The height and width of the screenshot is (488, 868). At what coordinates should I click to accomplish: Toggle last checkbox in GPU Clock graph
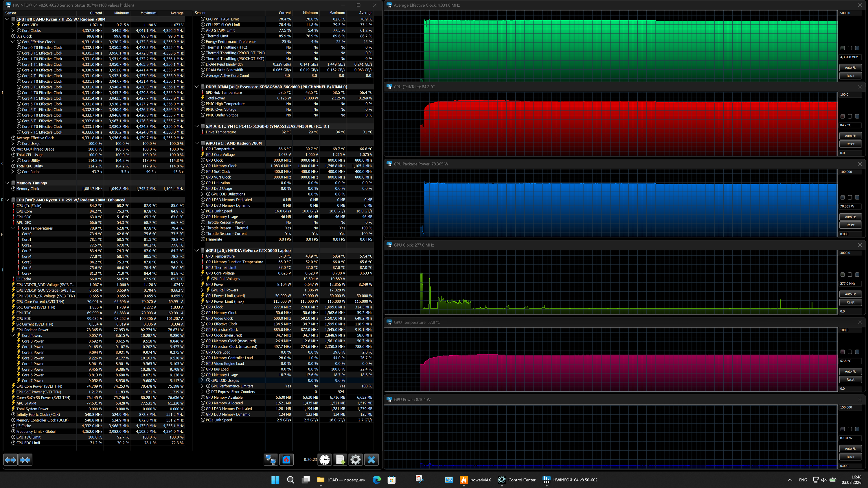(x=857, y=274)
